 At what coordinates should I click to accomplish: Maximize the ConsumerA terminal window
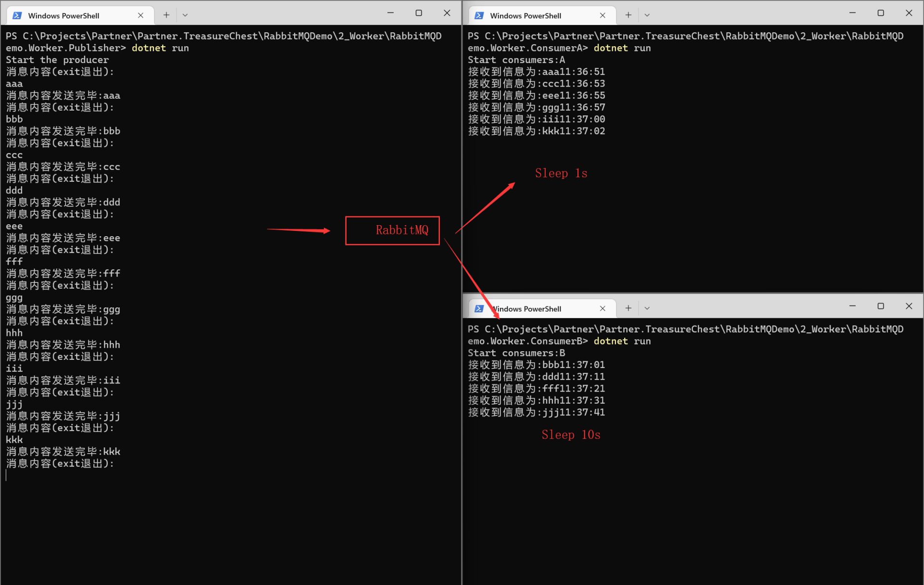click(881, 13)
